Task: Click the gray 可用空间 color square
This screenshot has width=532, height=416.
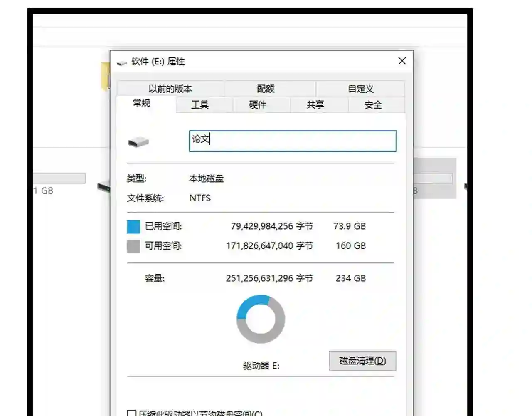Action: pos(133,246)
